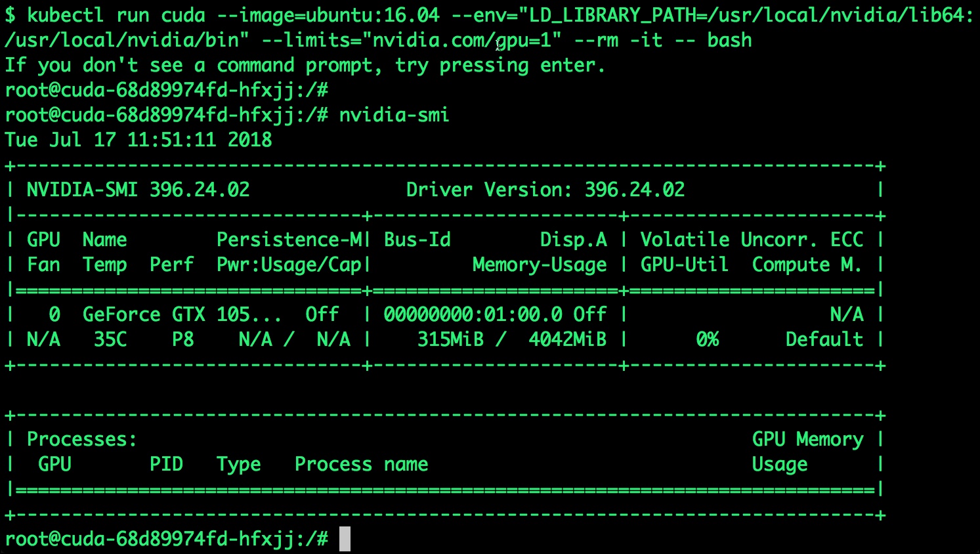Click the 'Memory-Usage' column header

pyautogui.click(x=540, y=265)
